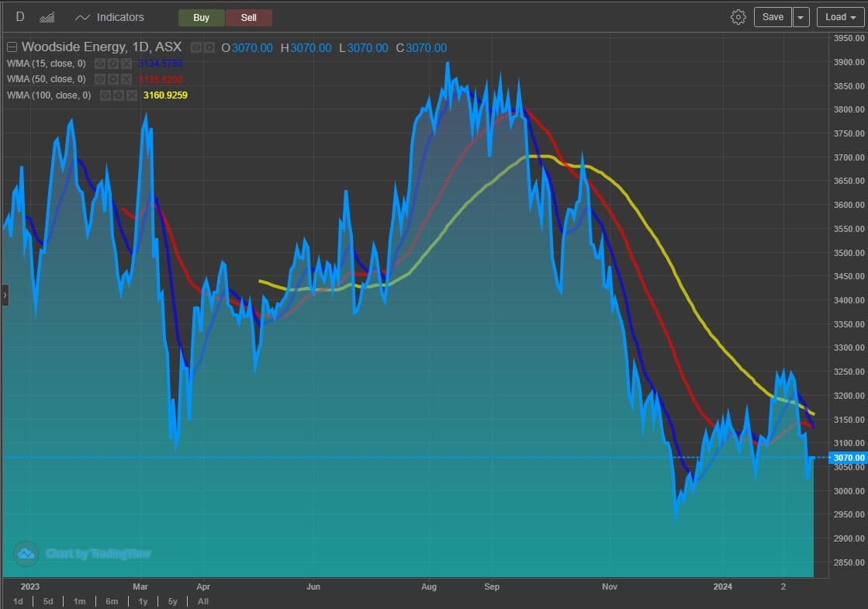Click the Aug label on time axis
868x609 pixels.
point(428,587)
